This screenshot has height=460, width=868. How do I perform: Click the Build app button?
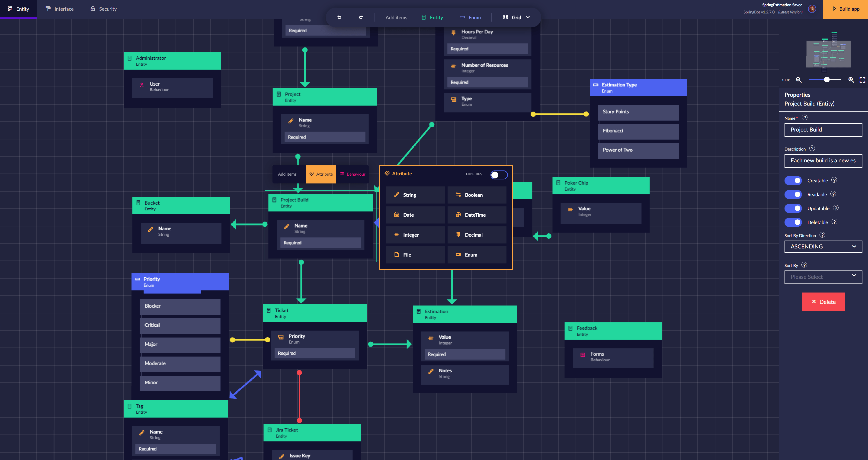846,9
